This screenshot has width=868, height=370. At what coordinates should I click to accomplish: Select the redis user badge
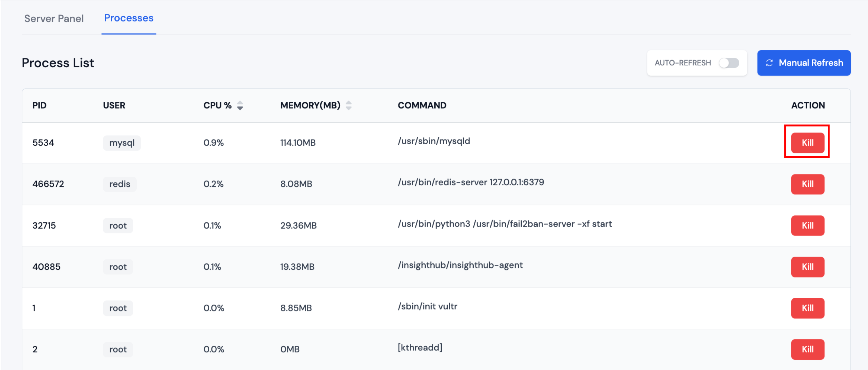[x=120, y=184]
